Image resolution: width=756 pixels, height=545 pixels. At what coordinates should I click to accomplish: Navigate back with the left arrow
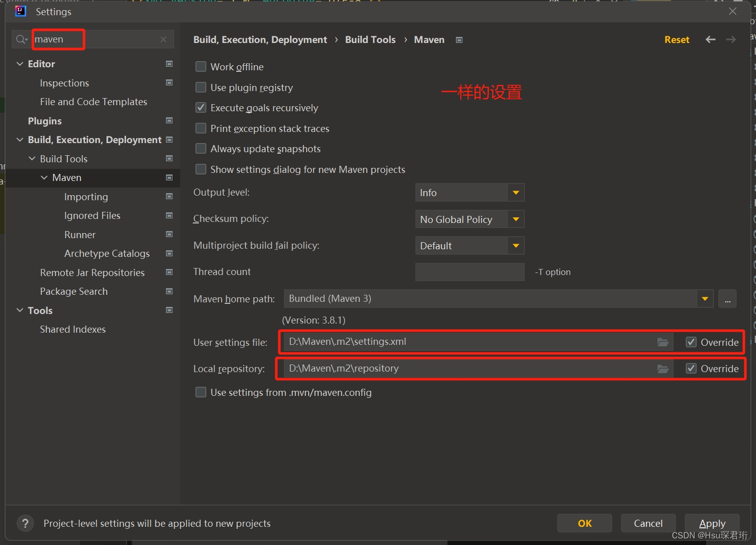click(x=710, y=39)
